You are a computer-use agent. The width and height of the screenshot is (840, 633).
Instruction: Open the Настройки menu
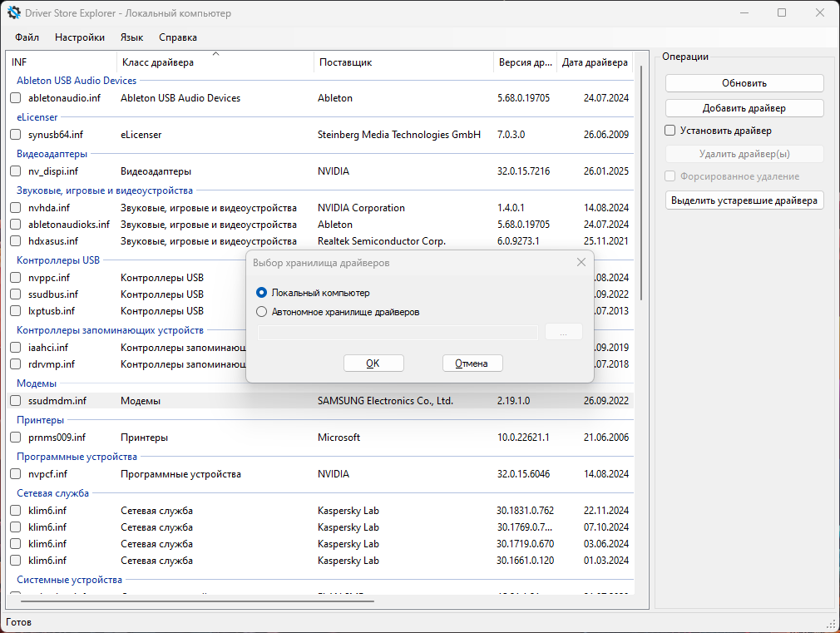(x=79, y=37)
